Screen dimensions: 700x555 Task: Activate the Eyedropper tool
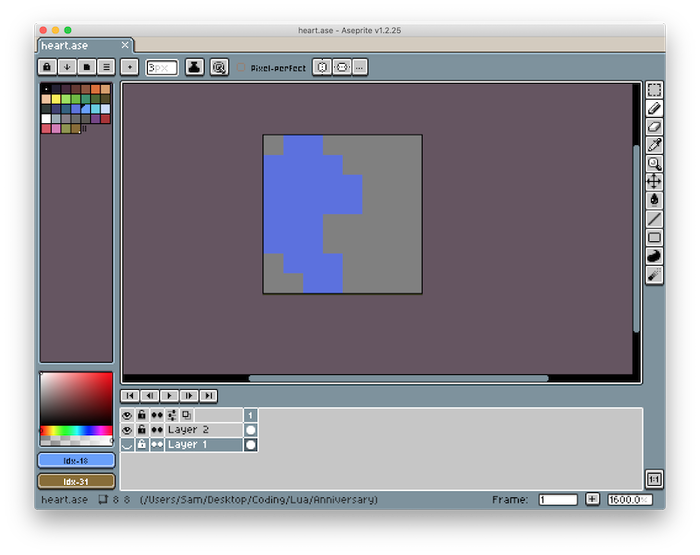[654, 145]
